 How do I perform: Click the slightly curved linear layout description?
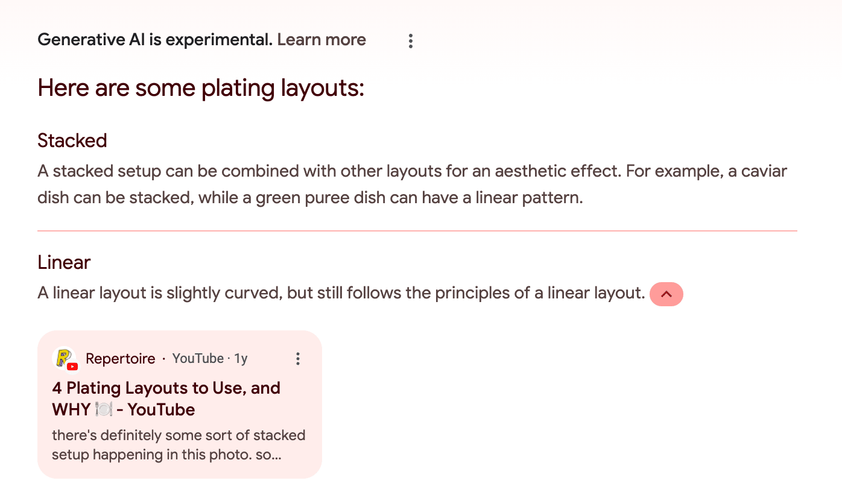point(341,294)
